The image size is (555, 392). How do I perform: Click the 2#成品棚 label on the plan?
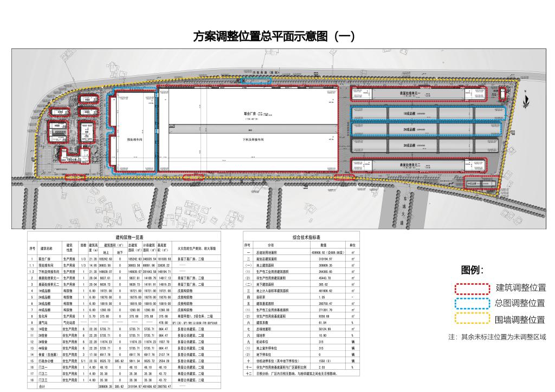(409, 130)
